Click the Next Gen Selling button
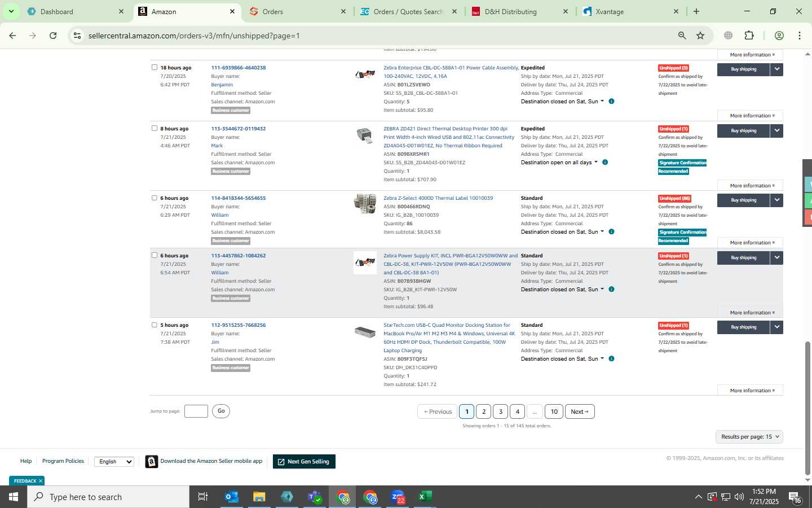812x508 pixels. point(304,462)
